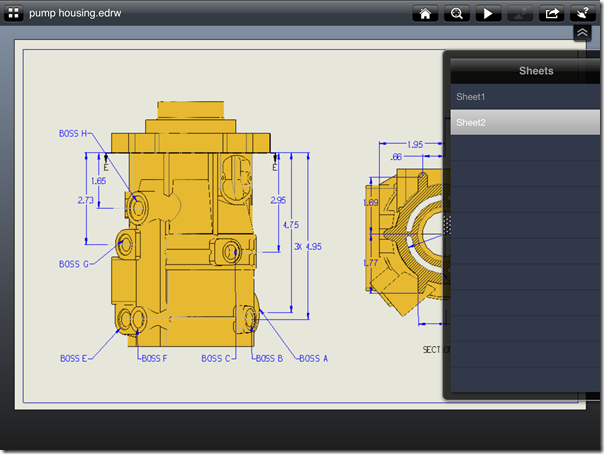Tap the dotted grip on Sheets panel edge
Image resolution: width=604 pixels, height=454 pixels.
(x=447, y=225)
